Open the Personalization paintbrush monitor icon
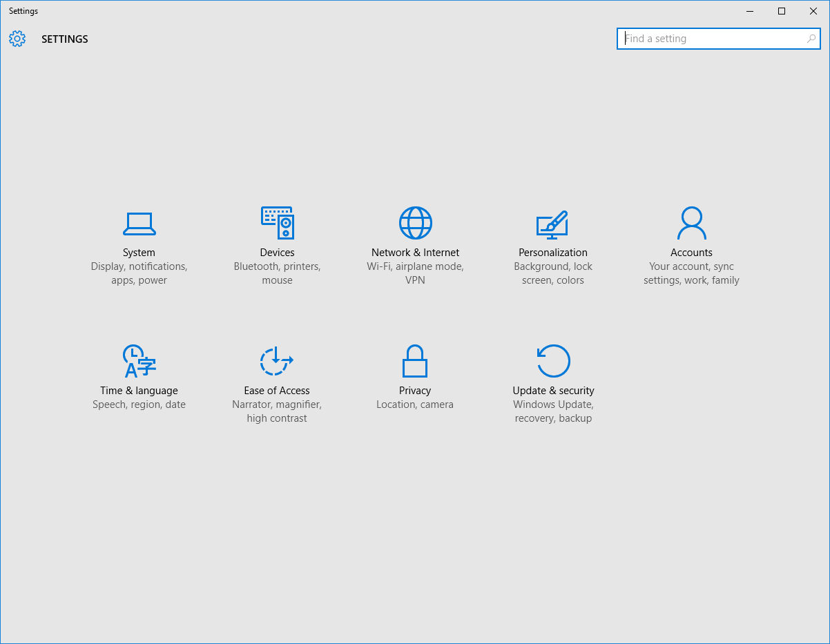 [x=552, y=225]
